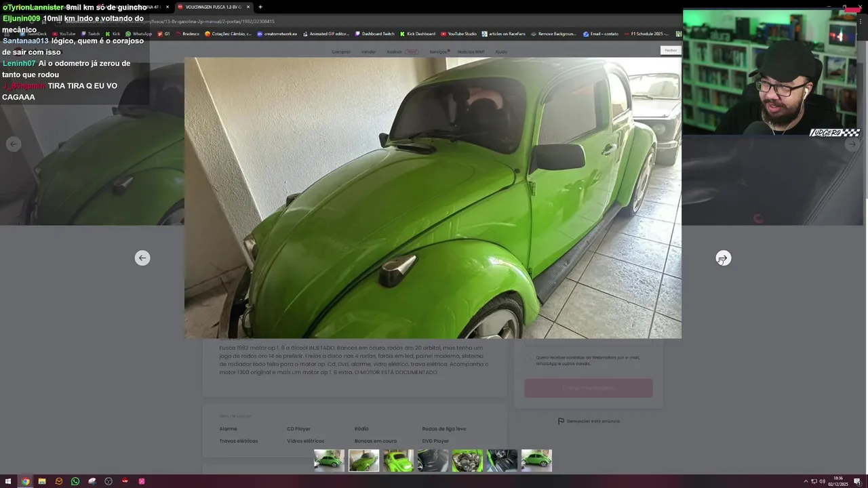The height and width of the screenshot is (488, 868).
Task: Switch to the VOLKSWAGEN FUSCA 1.3 8V browser tab
Action: pyautogui.click(x=212, y=7)
